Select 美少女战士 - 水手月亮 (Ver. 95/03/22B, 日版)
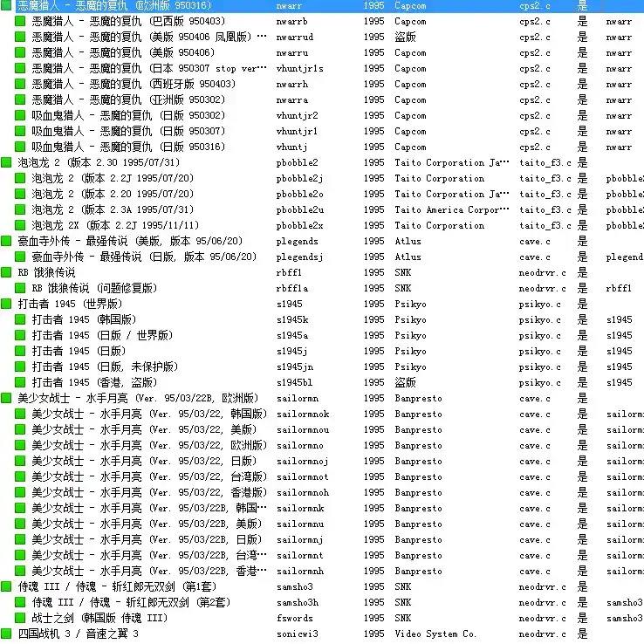The width and height of the screenshot is (644, 644). [147, 539]
